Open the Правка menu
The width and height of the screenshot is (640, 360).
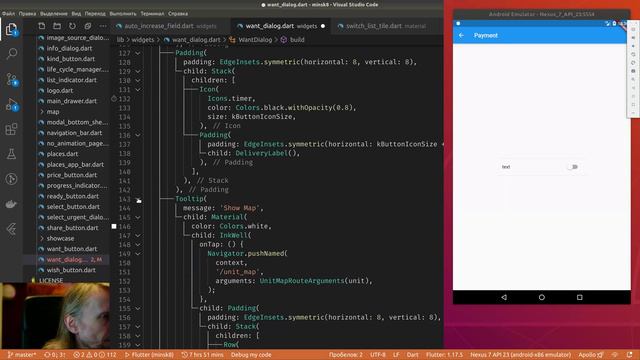[x=27, y=13]
